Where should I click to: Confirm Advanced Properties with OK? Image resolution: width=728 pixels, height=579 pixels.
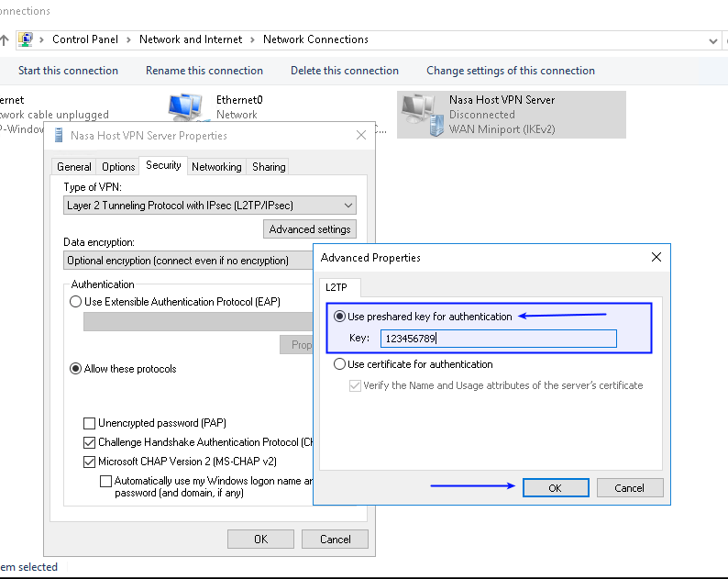(x=555, y=488)
